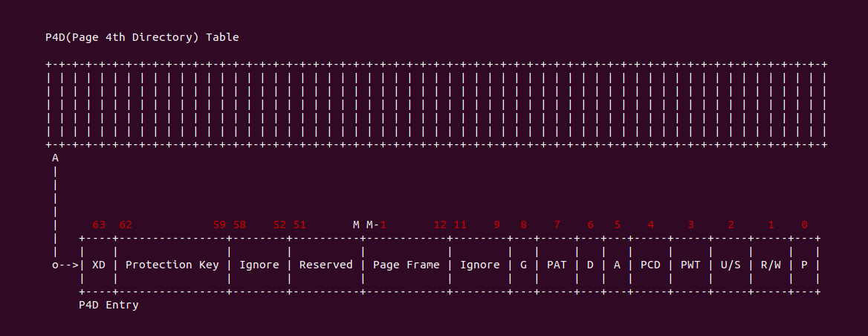Click the D bit field
Screen dimensions: 868x336
(x=590, y=265)
